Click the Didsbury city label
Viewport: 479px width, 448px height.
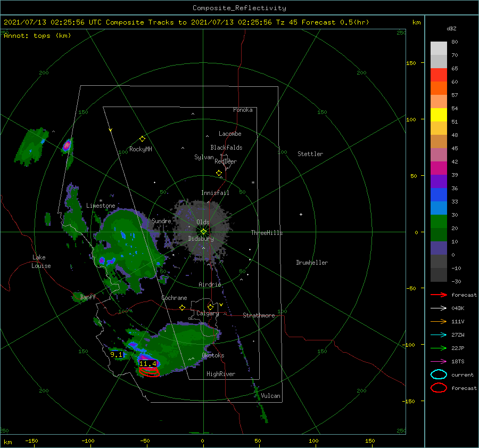click(x=201, y=239)
